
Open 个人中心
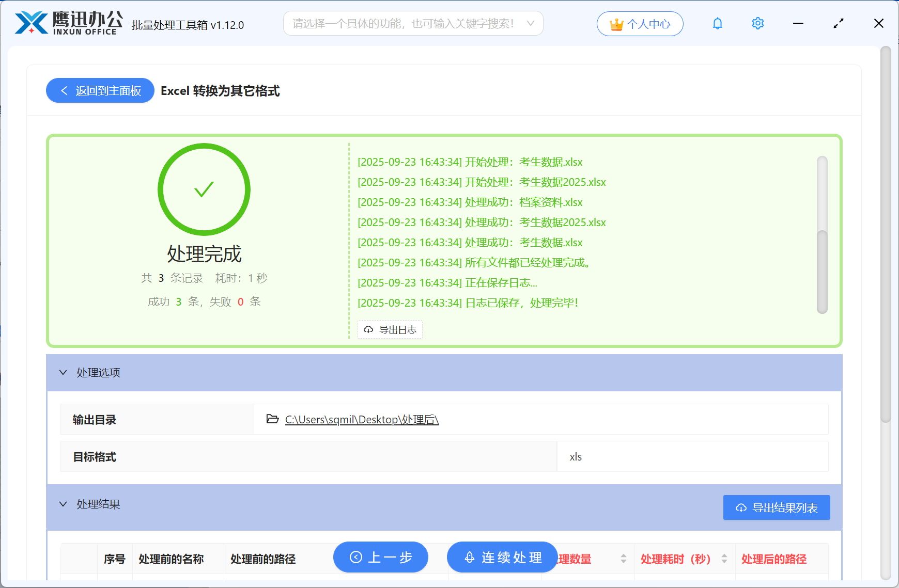pyautogui.click(x=640, y=23)
